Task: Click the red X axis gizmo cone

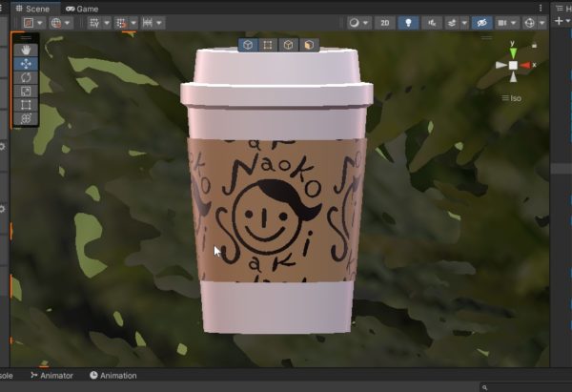Action: [x=527, y=65]
